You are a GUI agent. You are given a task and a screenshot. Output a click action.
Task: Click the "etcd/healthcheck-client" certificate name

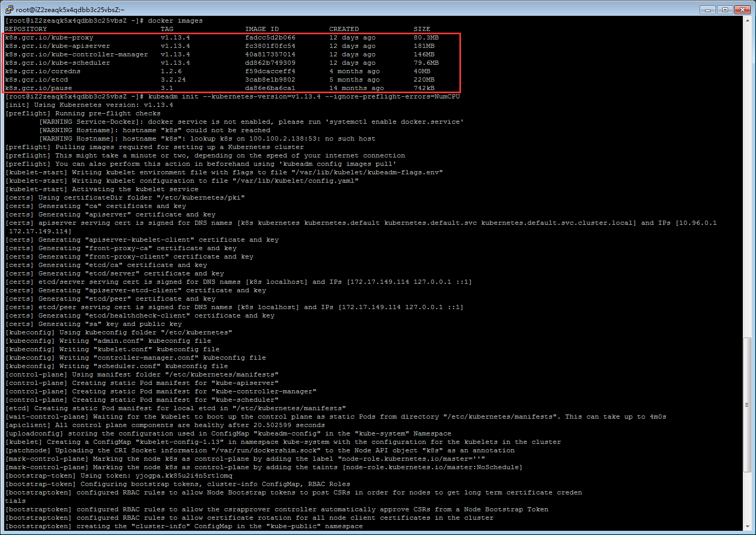[138, 315]
